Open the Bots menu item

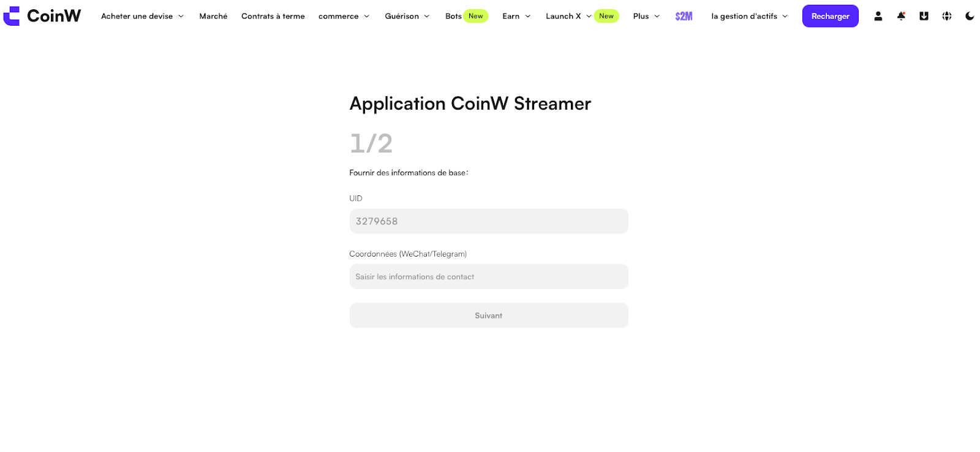tap(453, 16)
